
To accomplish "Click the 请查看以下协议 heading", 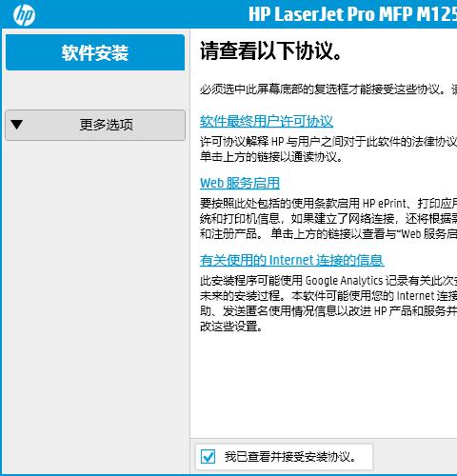I will pyautogui.click(x=271, y=51).
